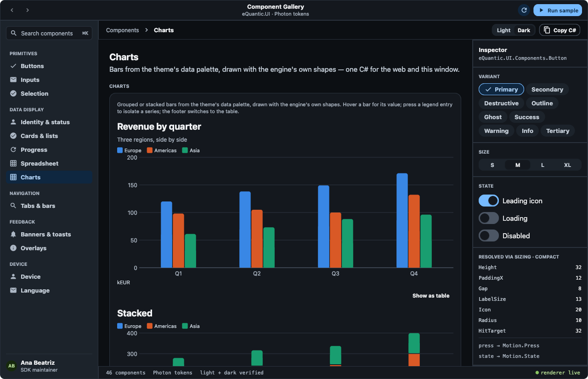The image size is (588, 379).
Task: Go to Components in the breadcrumb
Action: [x=122, y=30]
